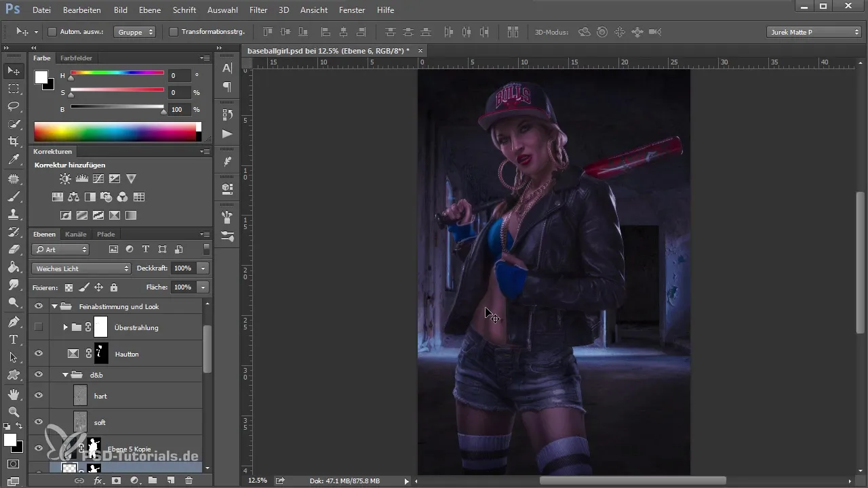Collapse Feinabstimmung und Look group
The image size is (868, 488).
coord(54,306)
